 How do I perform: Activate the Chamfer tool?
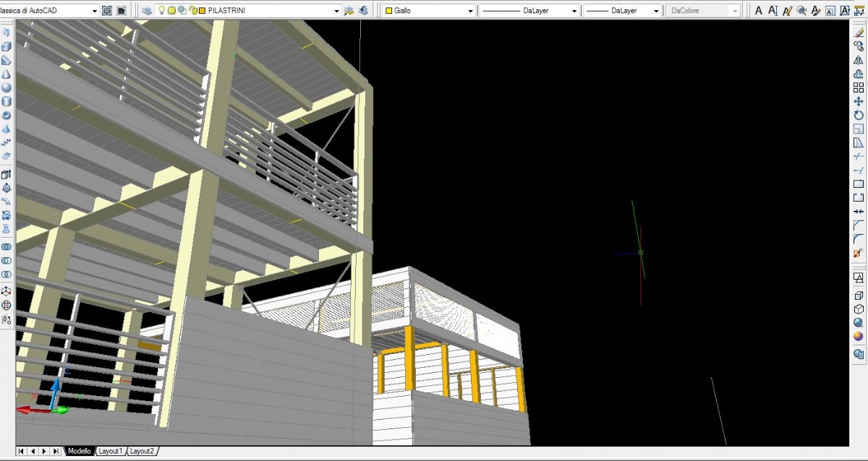859,225
